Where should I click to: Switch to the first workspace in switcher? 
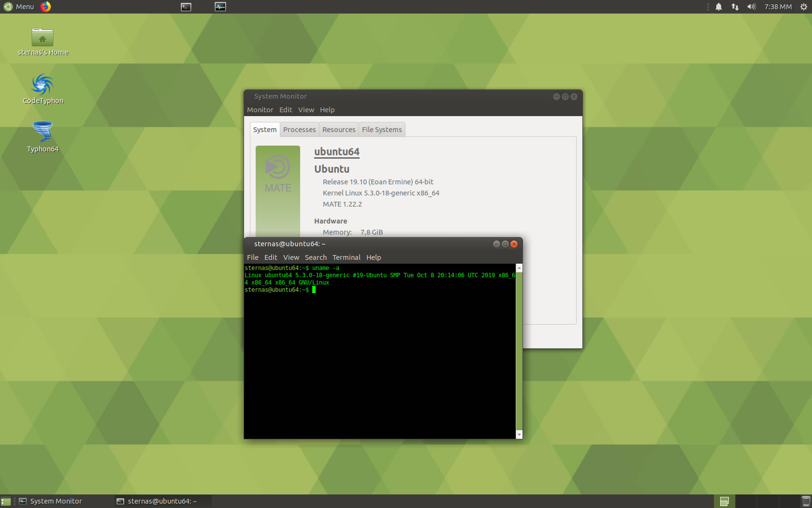click(x=724, y=501)
